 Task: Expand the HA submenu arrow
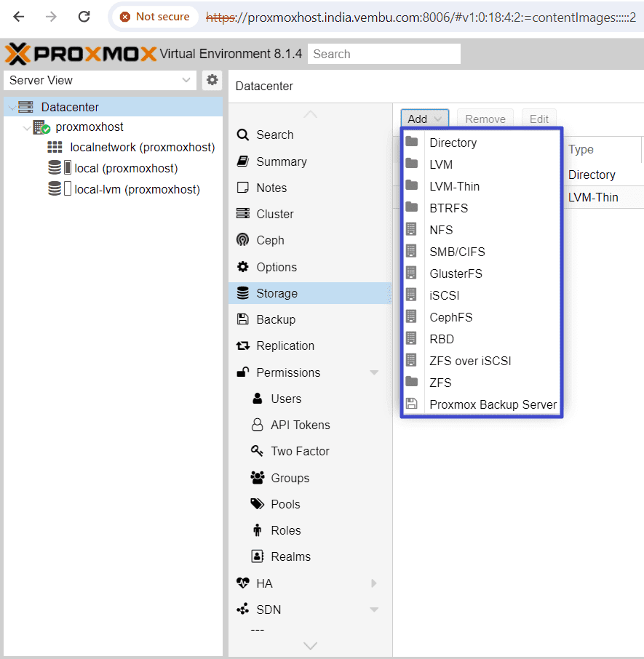tap(374, 583)
